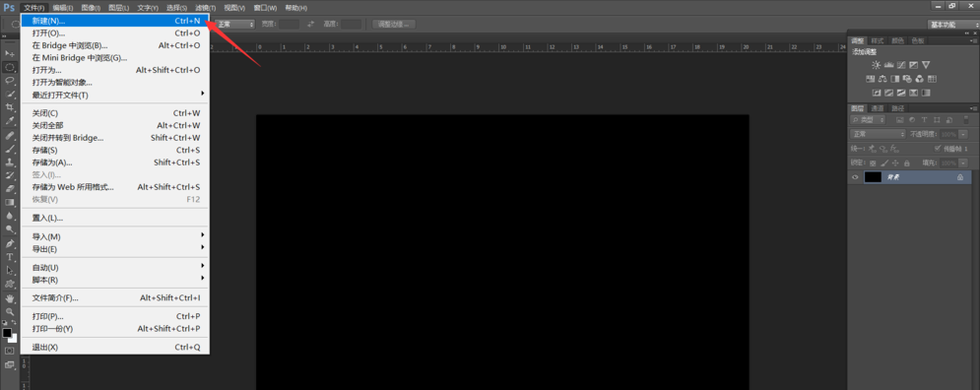Select the Horizontal Type tool

click(x=10, y=257)
